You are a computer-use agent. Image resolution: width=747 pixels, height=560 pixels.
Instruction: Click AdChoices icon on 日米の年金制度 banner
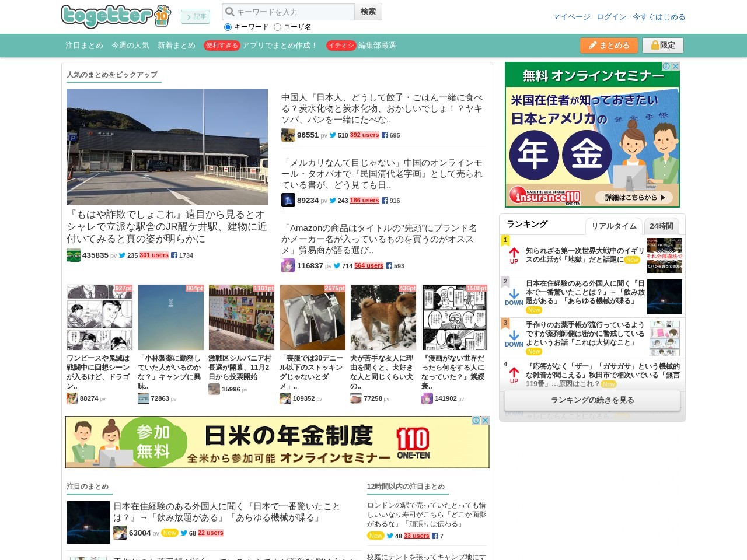pos(476,421)
